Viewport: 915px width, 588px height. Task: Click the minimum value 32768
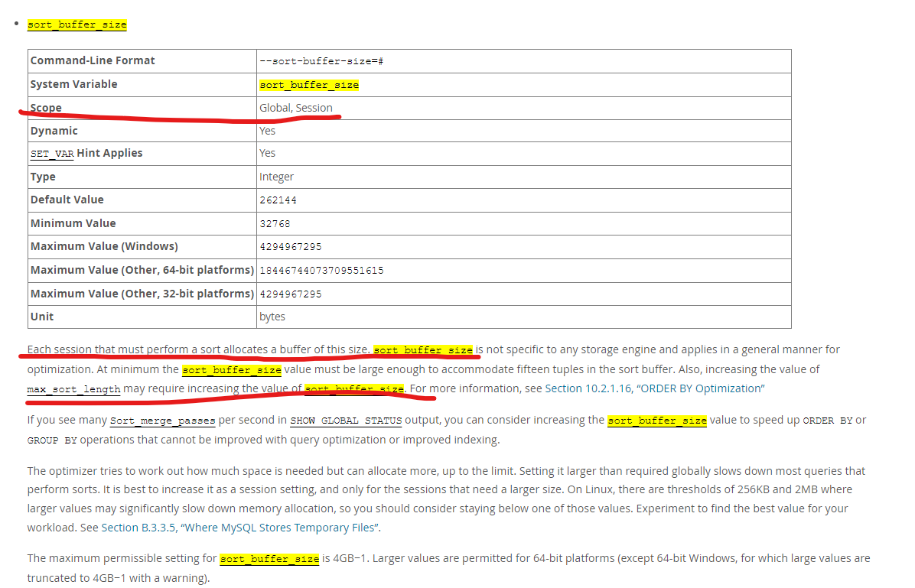tap(275, 224)
